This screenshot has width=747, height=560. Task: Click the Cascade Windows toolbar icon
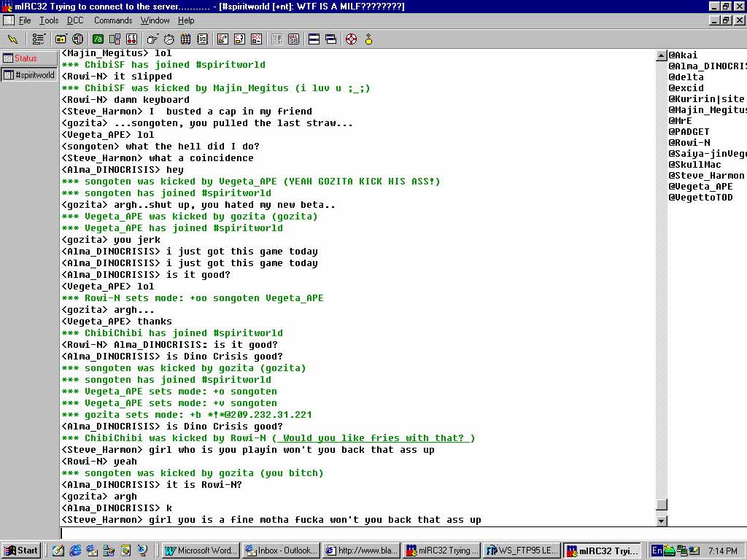(x=330, y=39)
